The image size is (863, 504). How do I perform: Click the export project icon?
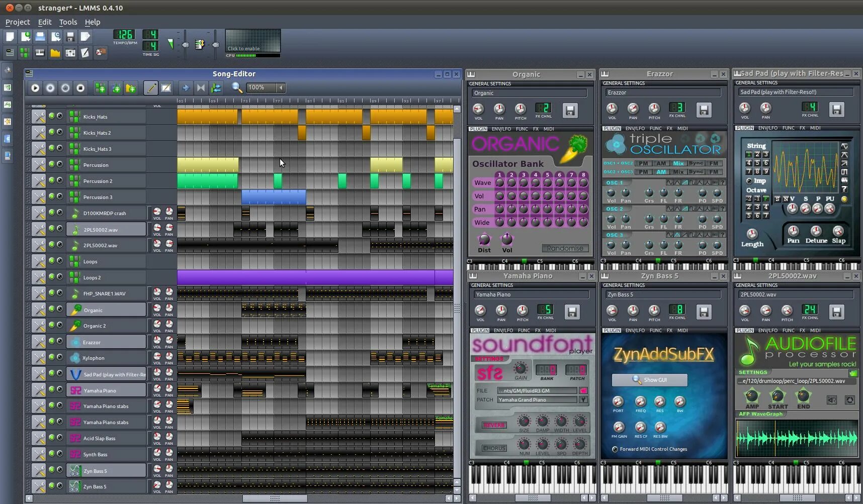[85, 37]
